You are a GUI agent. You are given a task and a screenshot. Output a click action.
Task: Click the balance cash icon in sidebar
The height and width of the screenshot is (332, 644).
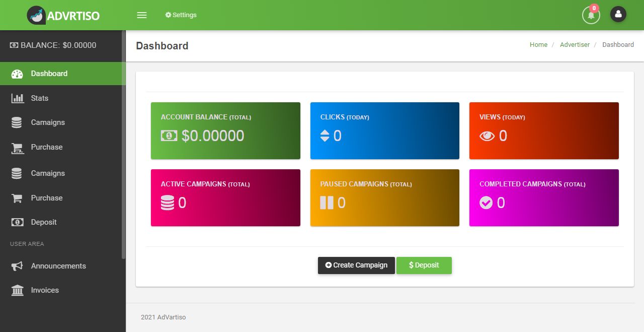point(14,45)
